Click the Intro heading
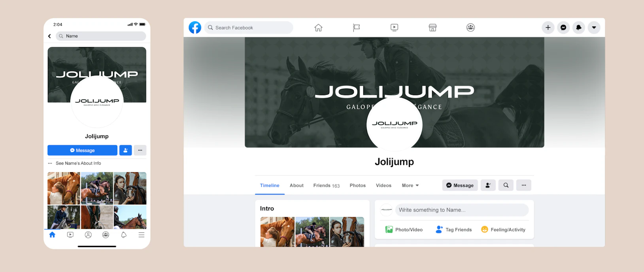The height and width of the screenshot is (272, 644). pos(267,208)
